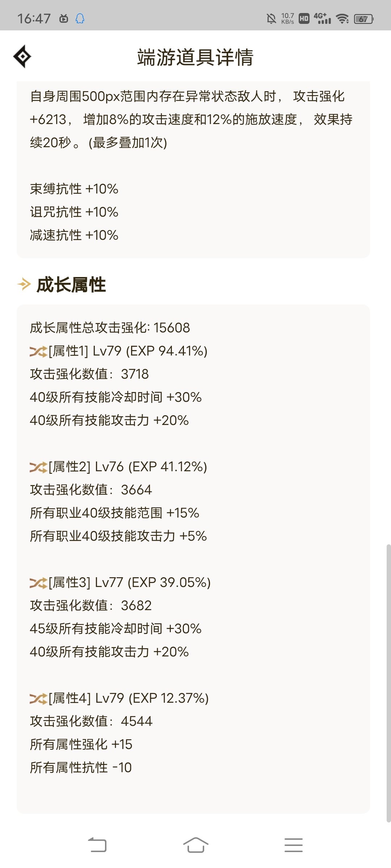This screenshot has width=391, height=868.
Task: Select the 端游道具详情 page title
Action: point(195,57)
